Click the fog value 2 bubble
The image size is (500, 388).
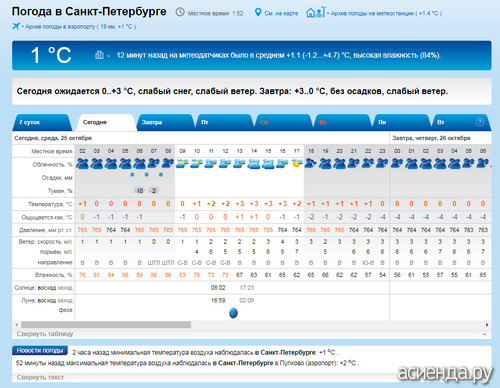154,191
